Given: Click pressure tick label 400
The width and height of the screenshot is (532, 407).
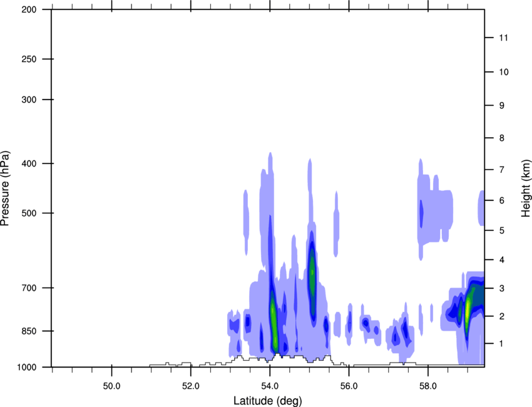Looking at the screenshot, I should point(29,163).
